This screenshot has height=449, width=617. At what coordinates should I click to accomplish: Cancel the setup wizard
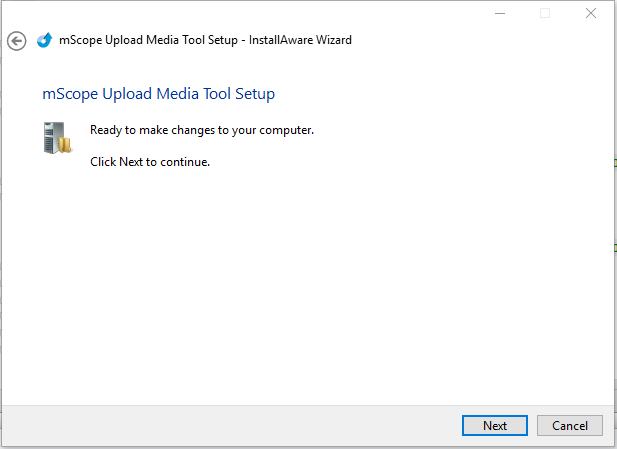[x=570, y=425]
